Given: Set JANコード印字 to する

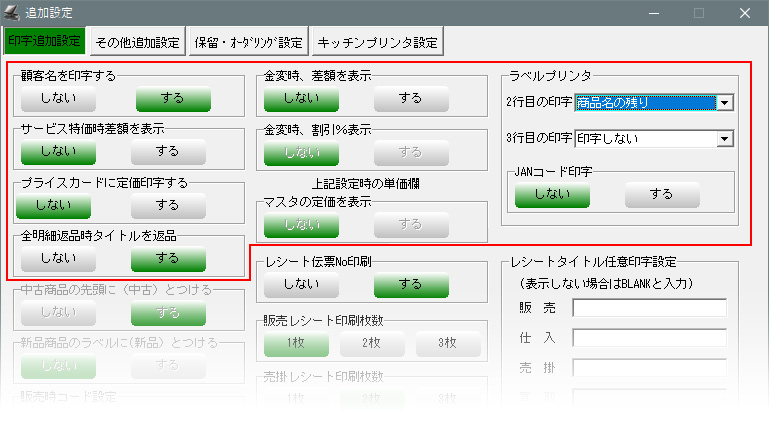Looking at the screenshot, I should tap(662, 195).
